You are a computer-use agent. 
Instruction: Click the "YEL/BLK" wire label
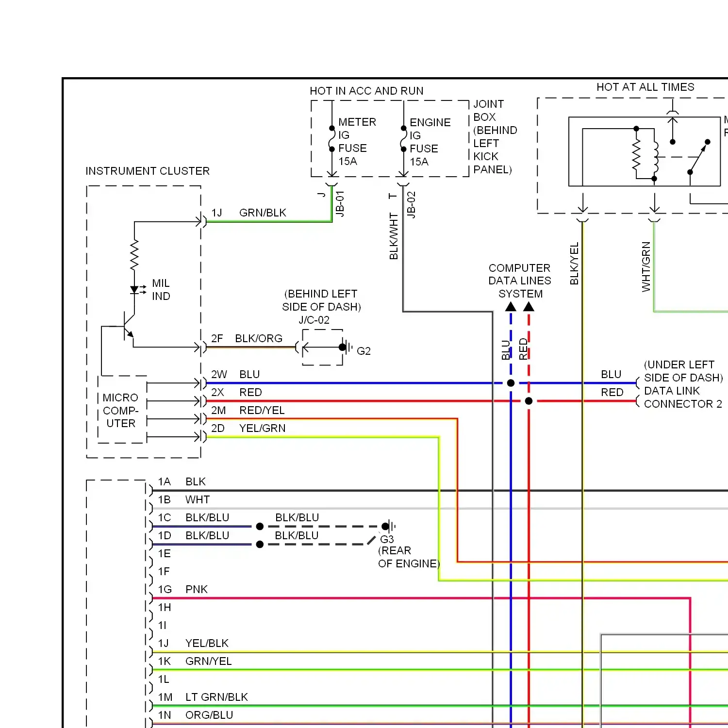point(207,643)
